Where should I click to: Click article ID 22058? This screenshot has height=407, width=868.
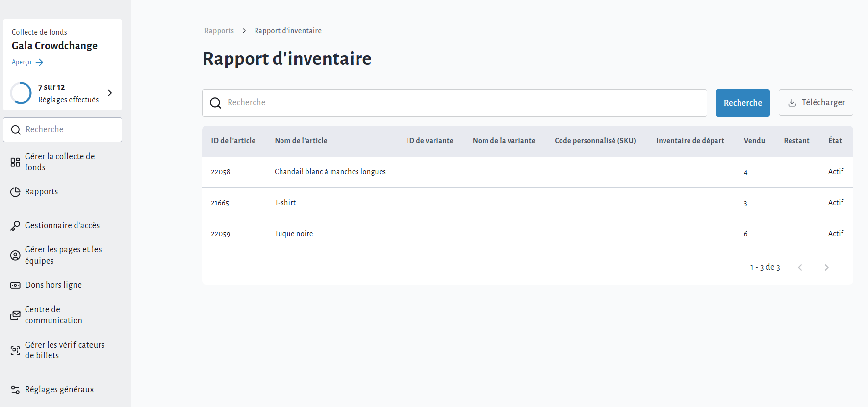pos(221,172)
